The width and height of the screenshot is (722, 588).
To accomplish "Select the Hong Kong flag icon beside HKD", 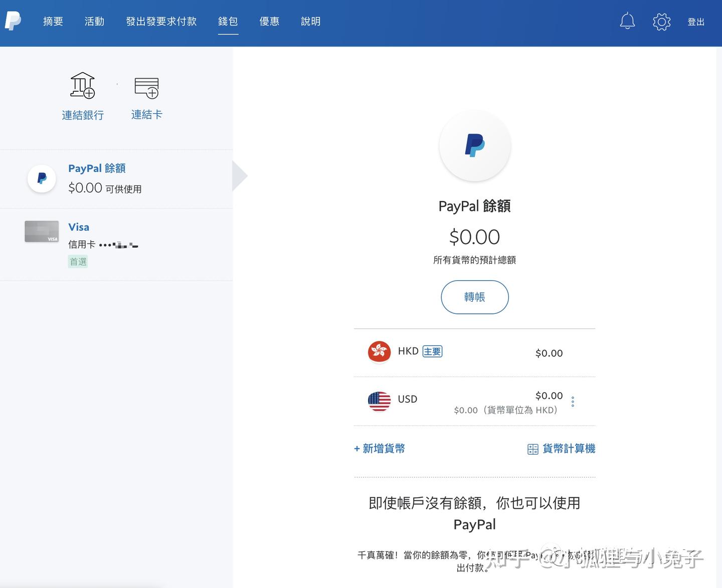I will point(379,351).
